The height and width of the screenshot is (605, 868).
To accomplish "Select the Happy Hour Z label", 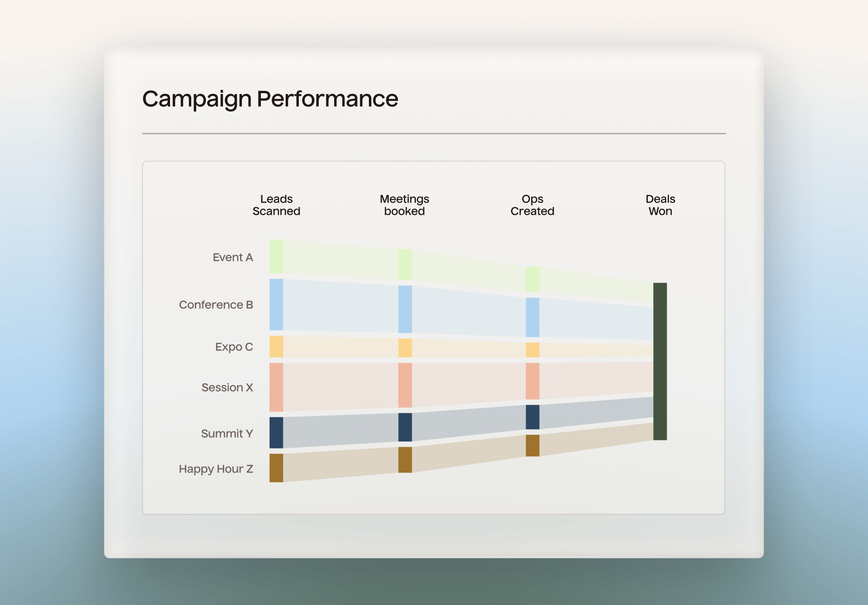I will [216, 469].
